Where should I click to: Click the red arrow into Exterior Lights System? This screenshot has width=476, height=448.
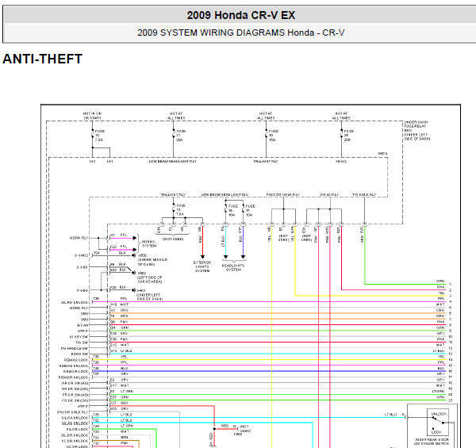(x=202, y=257)
